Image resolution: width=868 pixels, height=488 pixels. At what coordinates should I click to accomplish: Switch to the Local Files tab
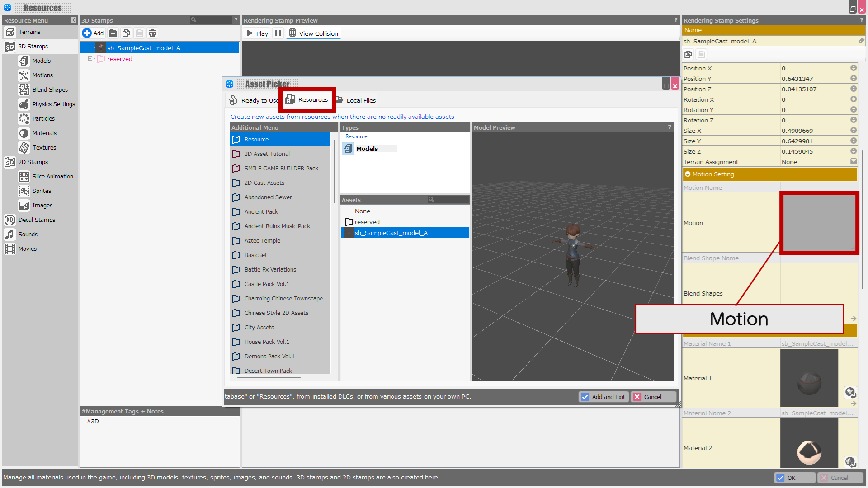356,100
